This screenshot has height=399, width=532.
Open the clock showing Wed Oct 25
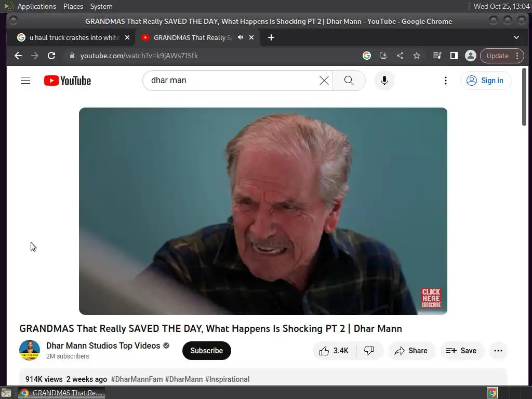501,6
